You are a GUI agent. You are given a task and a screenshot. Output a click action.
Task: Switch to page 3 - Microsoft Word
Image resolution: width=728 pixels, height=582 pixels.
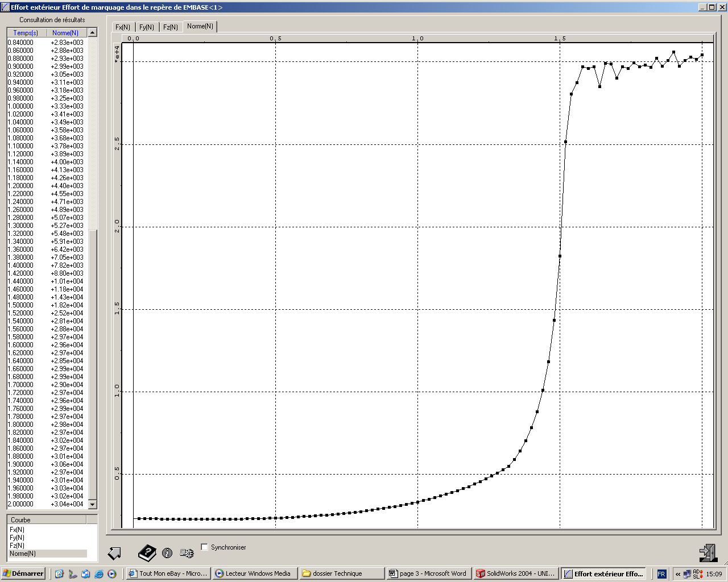429,573
